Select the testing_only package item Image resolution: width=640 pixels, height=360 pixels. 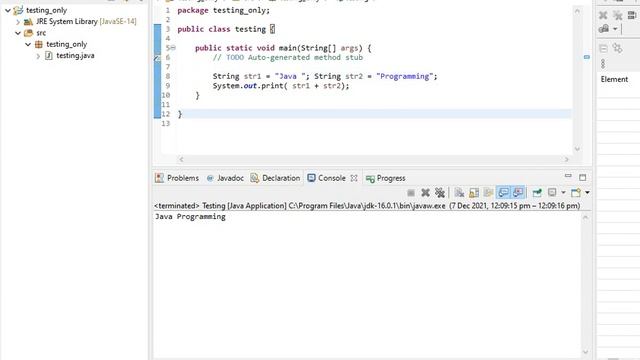(67, 44)
